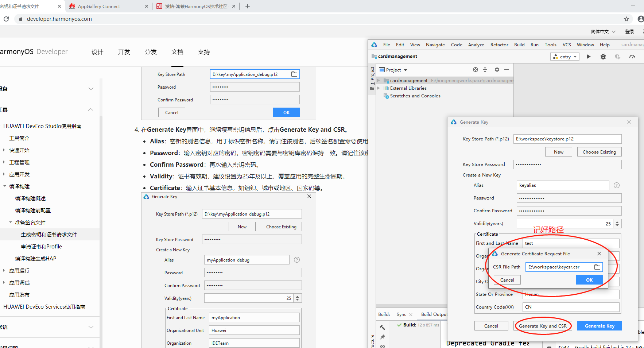Expand the 应用运行 sidebar section
This screenshot has height=348, width=644.
(4, 271)
